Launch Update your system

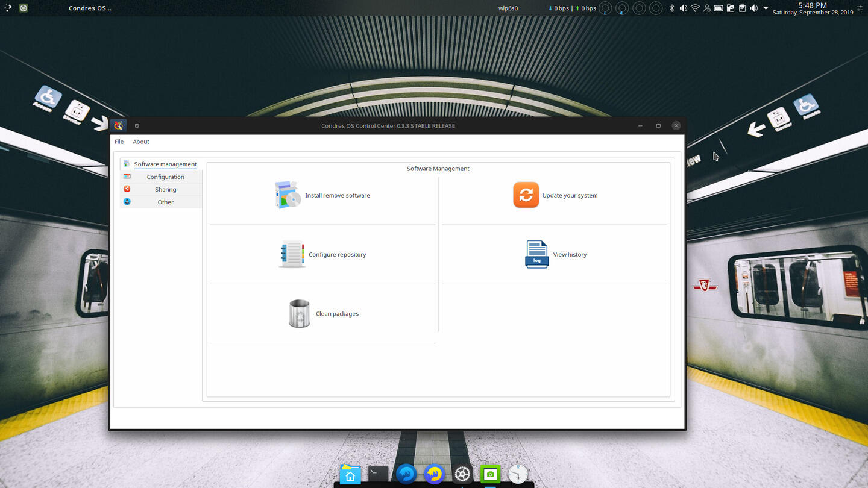click(x=555, y=195)
